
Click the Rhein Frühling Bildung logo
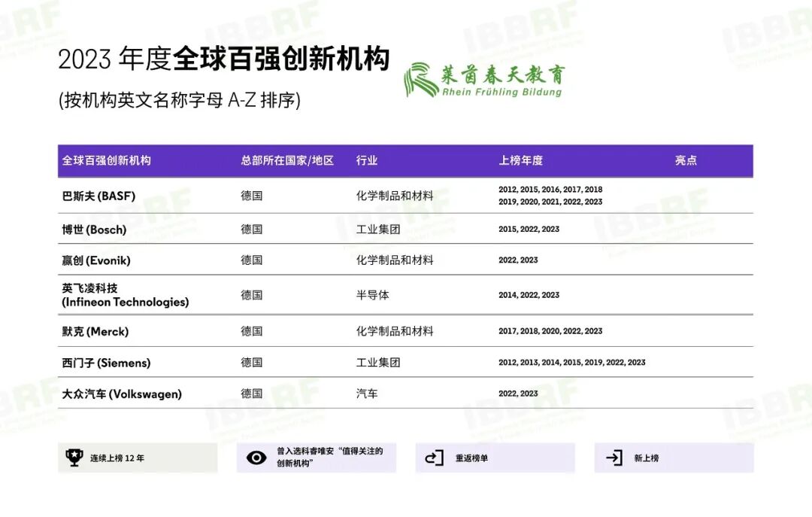pyautogui.click(x=485, y=80)
